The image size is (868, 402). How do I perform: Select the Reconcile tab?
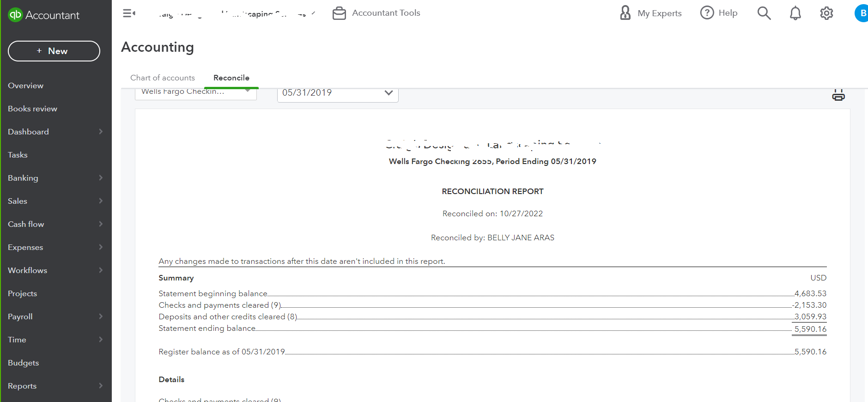231,78
